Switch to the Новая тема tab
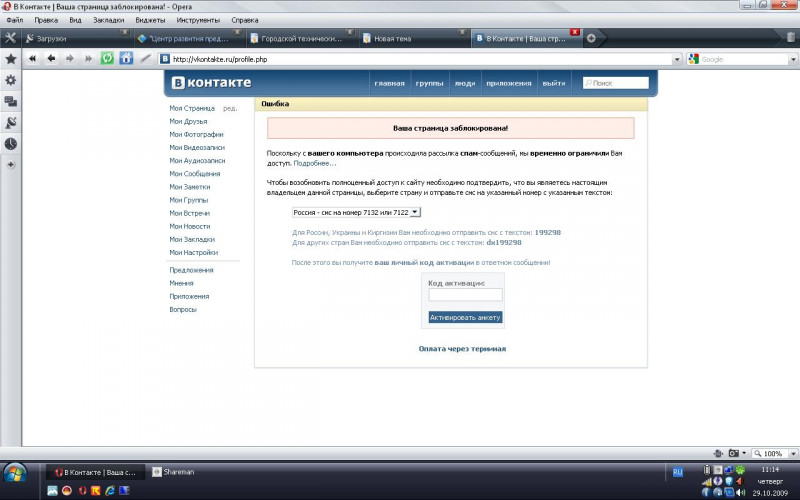Viewport: 800px width, 500px height. point(413,38)
